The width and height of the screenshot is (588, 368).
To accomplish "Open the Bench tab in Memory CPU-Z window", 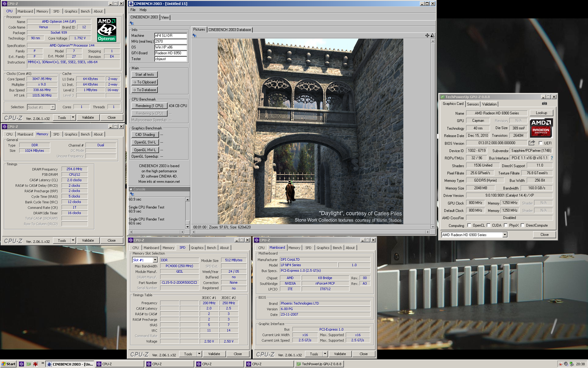I will [x=85, y=134].
